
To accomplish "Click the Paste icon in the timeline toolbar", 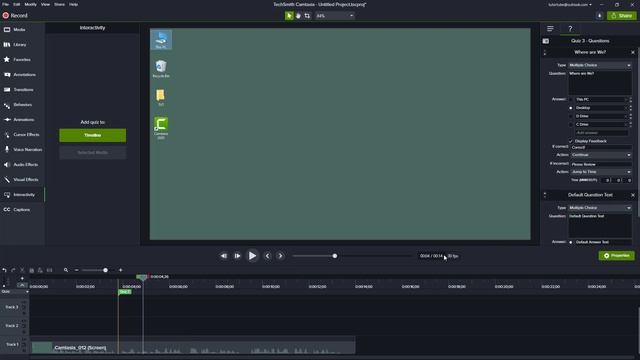I will 40,270.
